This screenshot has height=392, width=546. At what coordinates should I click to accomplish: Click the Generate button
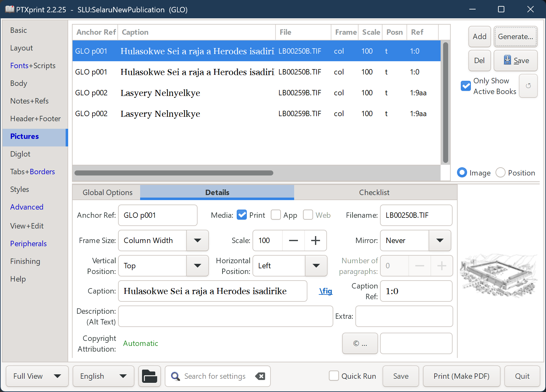[515, 37]
